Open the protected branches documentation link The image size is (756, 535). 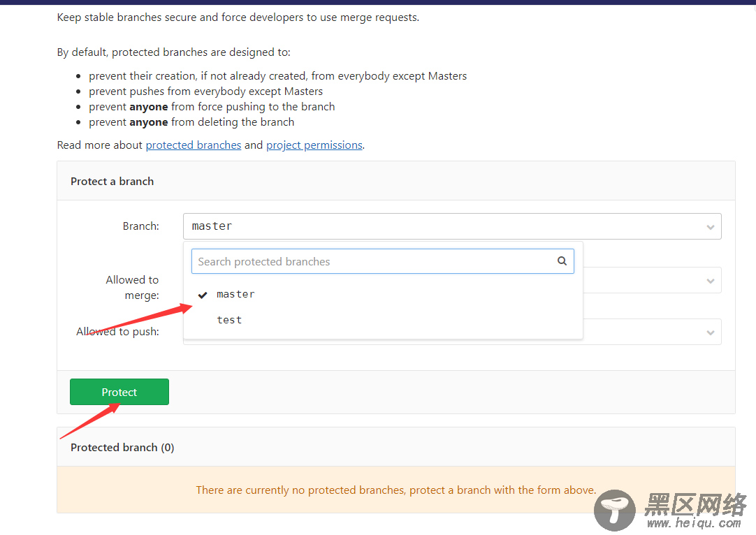[x=194, y=145]
